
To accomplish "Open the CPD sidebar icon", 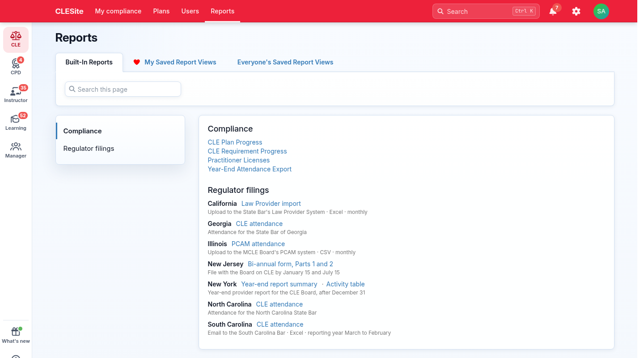I will [x=16, y=67].
